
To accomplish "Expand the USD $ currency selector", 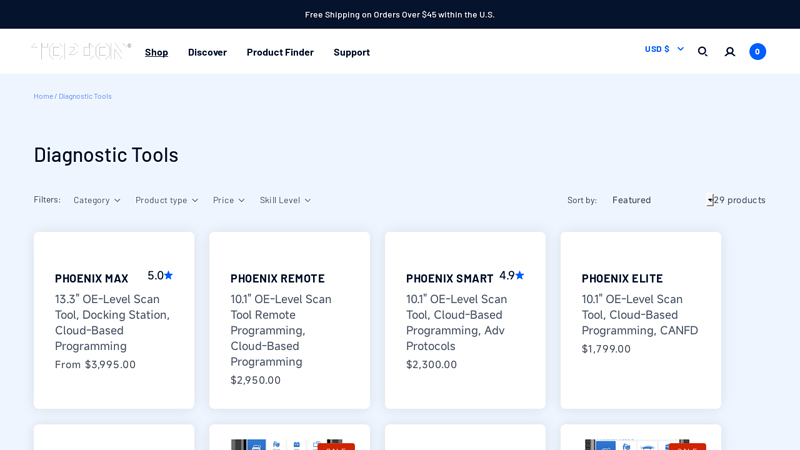I will [664, 49].
